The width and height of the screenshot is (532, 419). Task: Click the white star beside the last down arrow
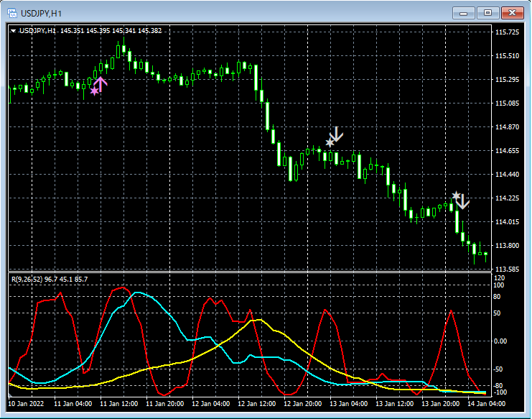[456, 195]
